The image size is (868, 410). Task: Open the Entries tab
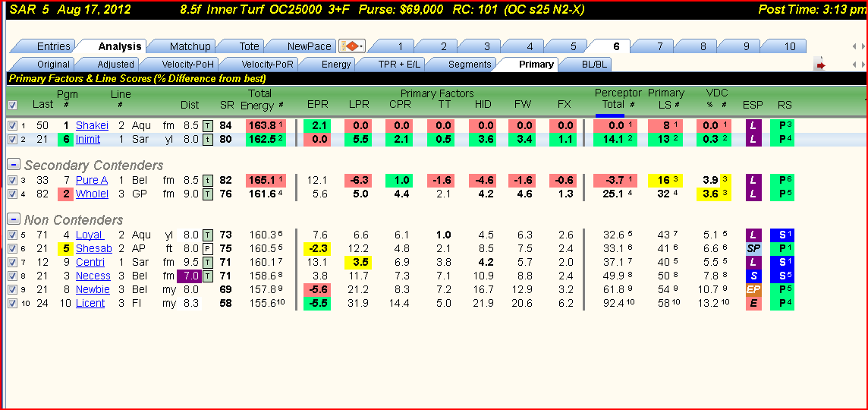53,46
